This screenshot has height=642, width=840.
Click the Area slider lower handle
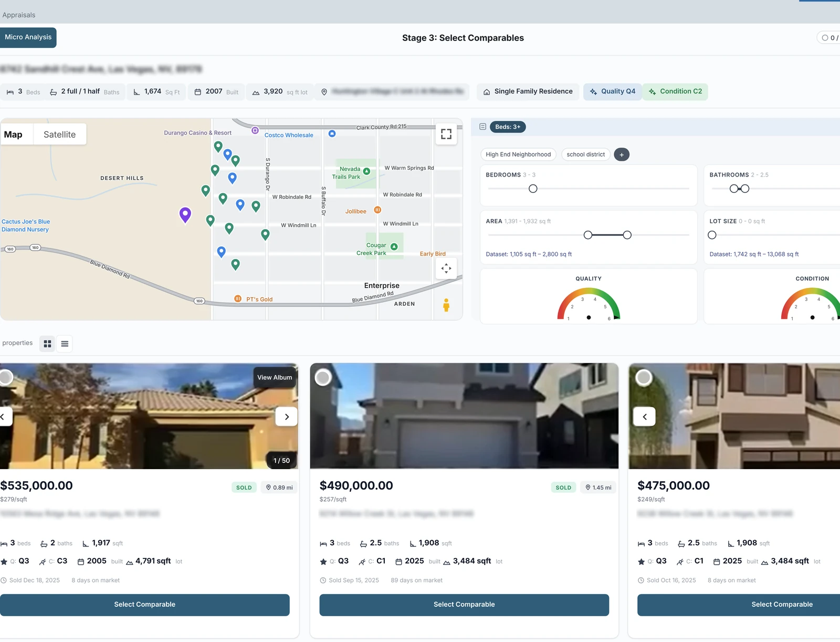[x=588, y=235]
